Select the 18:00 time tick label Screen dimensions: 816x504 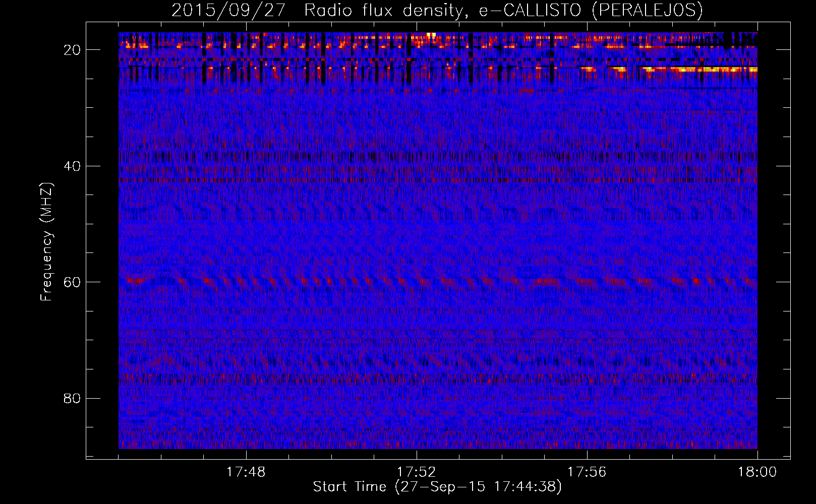click(x=757, y=472)
